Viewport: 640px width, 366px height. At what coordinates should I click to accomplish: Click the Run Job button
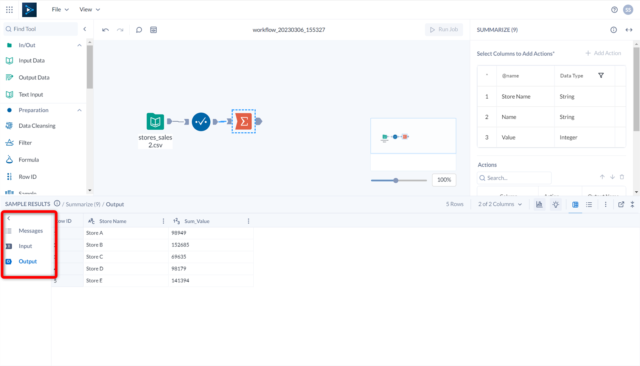click(x=444, y=29)
